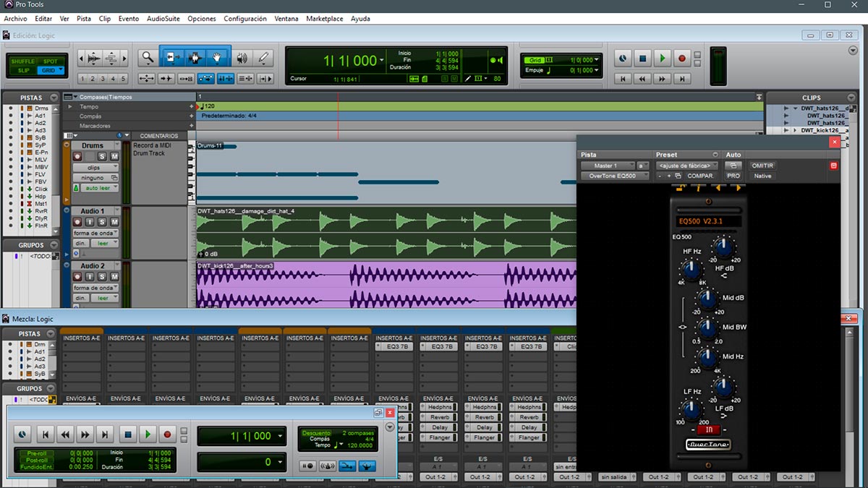Image resolution: width=868 pixels, height=488 pixels.
Task: Open the plugin preset 'ajuste de fábrica' dropdown
Action: [686, 166]
